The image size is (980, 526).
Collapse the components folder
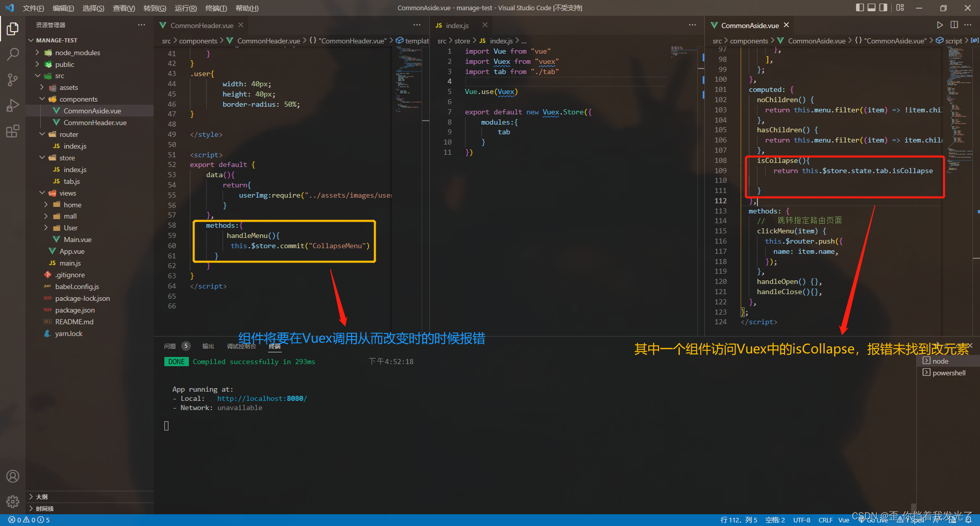tap(42, 99)
